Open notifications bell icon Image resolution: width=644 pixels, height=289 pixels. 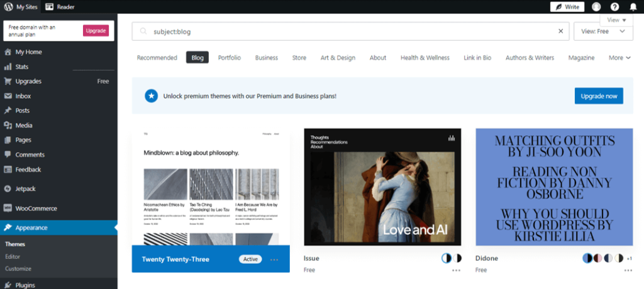pos(633,7)
